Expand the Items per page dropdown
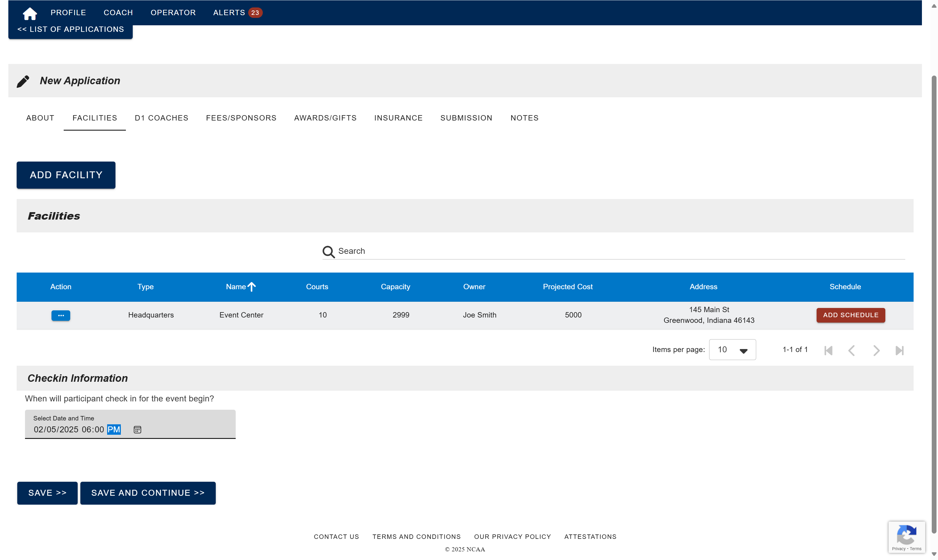 732,349
